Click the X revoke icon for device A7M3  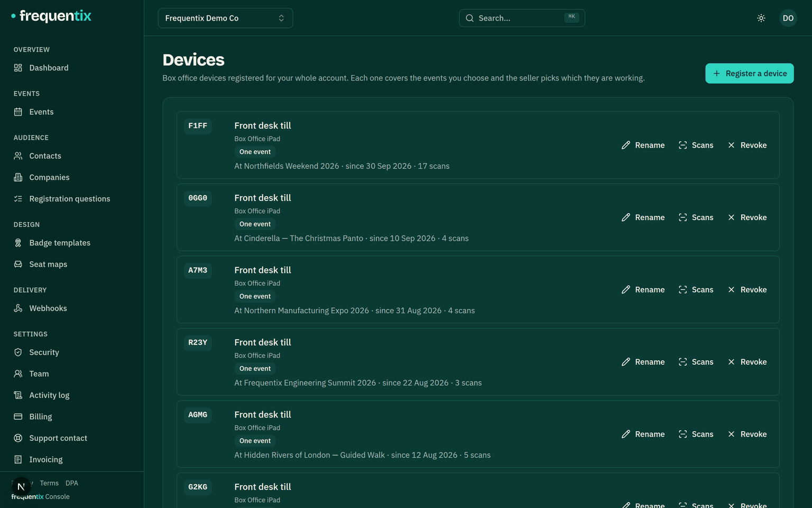coord(731,289)
